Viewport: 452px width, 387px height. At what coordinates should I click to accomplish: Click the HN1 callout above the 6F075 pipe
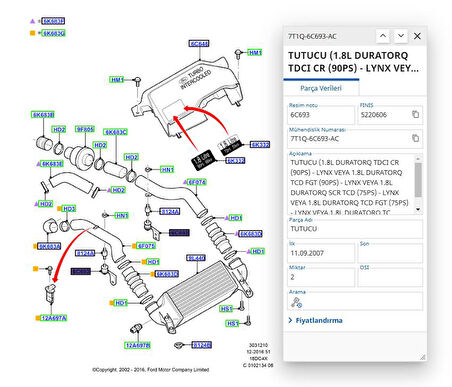coord(121,215)
